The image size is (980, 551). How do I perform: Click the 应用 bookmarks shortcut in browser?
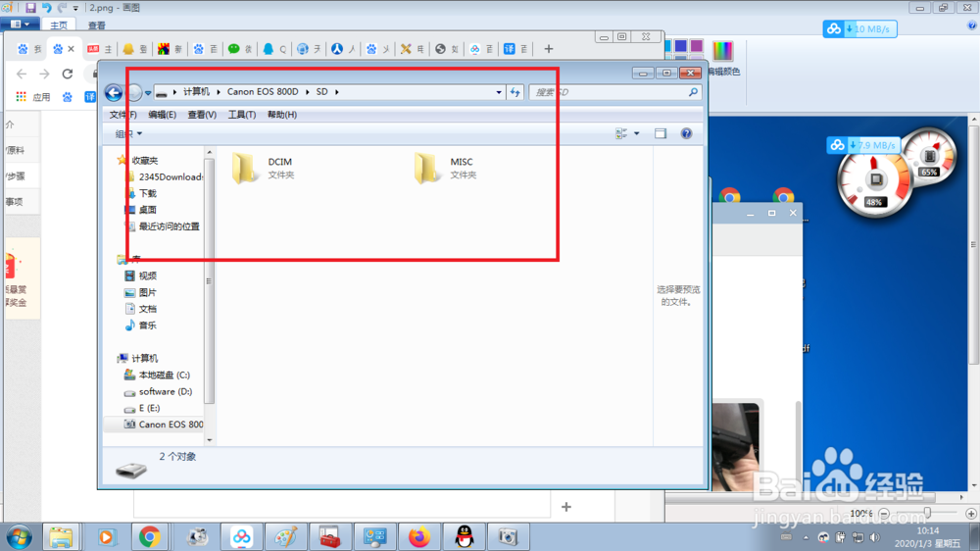tap(33, 97)
